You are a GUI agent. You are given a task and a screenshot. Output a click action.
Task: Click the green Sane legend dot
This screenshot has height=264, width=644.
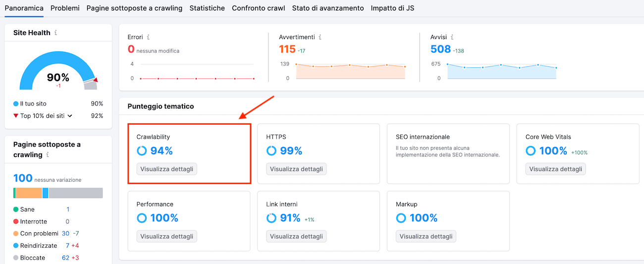(x=16, y=210)
